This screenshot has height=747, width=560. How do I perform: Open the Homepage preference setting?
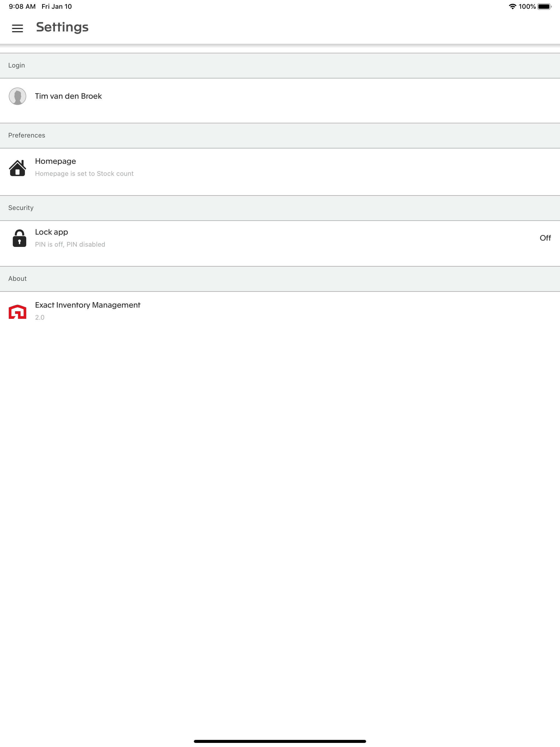[x=280, y=171]
